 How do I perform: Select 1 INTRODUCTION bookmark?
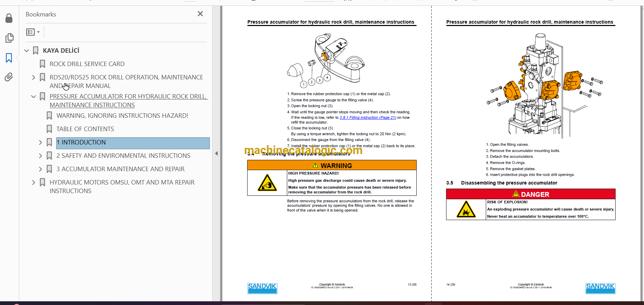tap(133, 143)
